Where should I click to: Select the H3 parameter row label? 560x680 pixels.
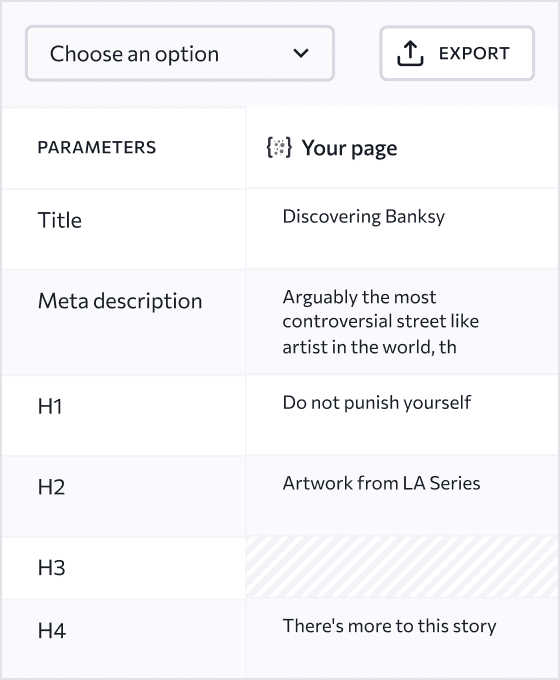coord(51,568)
